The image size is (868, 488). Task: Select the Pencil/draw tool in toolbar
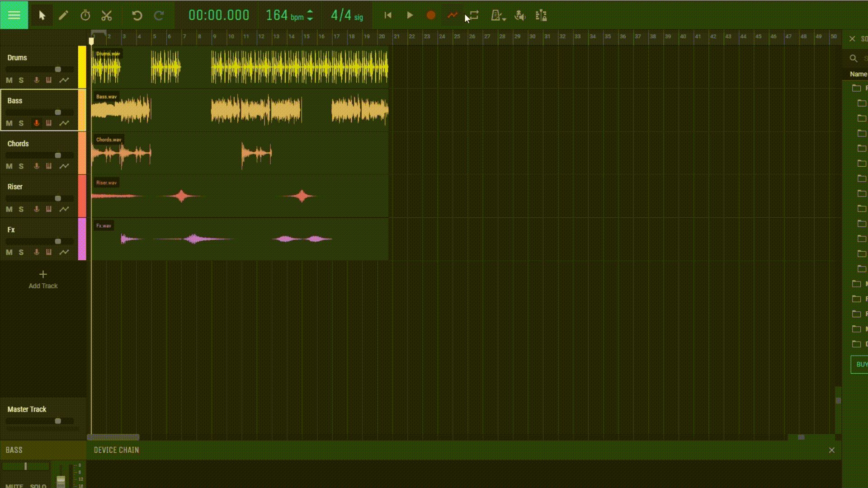pos(64,15)
